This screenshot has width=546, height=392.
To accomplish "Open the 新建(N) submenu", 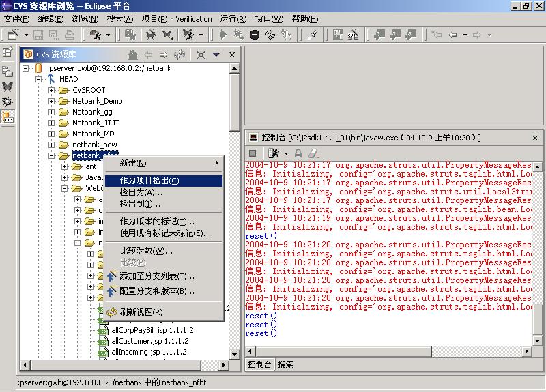I will [x=164, y=163].
